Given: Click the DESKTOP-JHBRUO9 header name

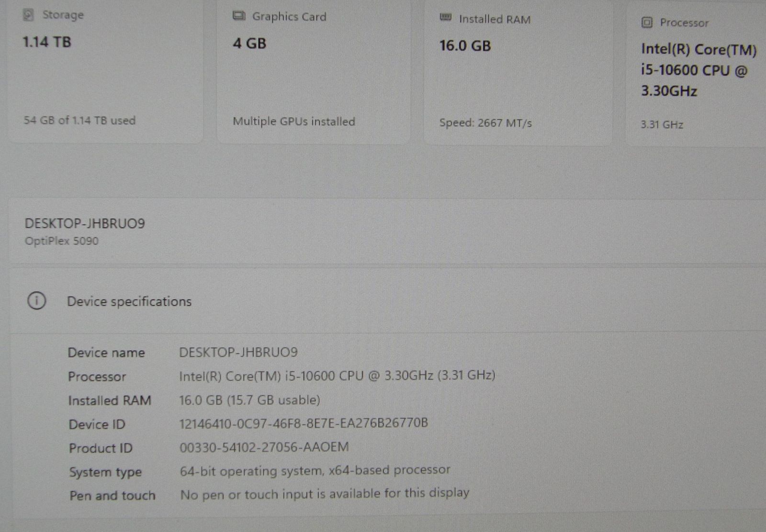Looking at the screenshot, I should 85,223.
